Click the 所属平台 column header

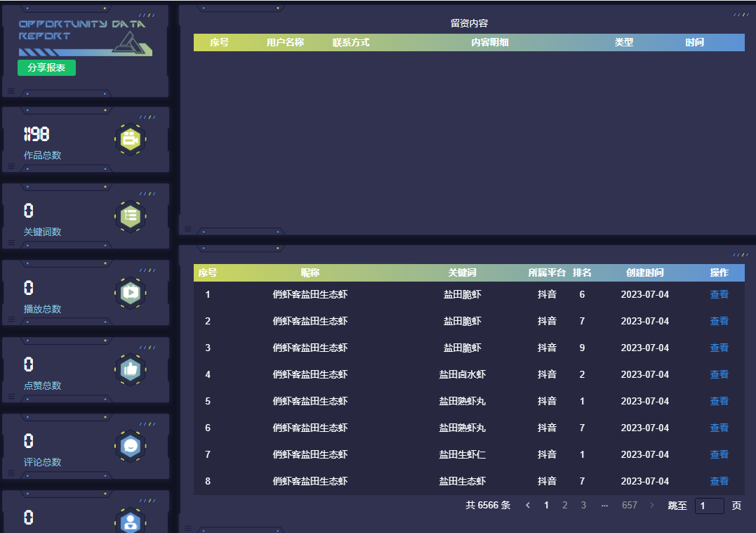[547, 272]
